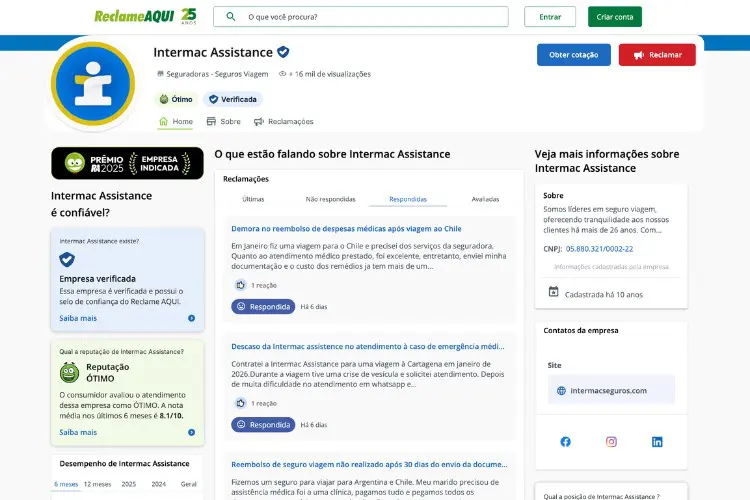Click Saiba mais in Empresa verificada card

(x=78, y=318)
